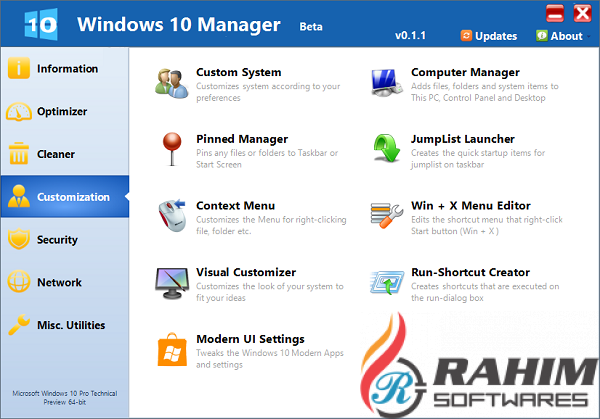Click the orange Updates refresh icon

pyautogui.click(x=466, y=36)
